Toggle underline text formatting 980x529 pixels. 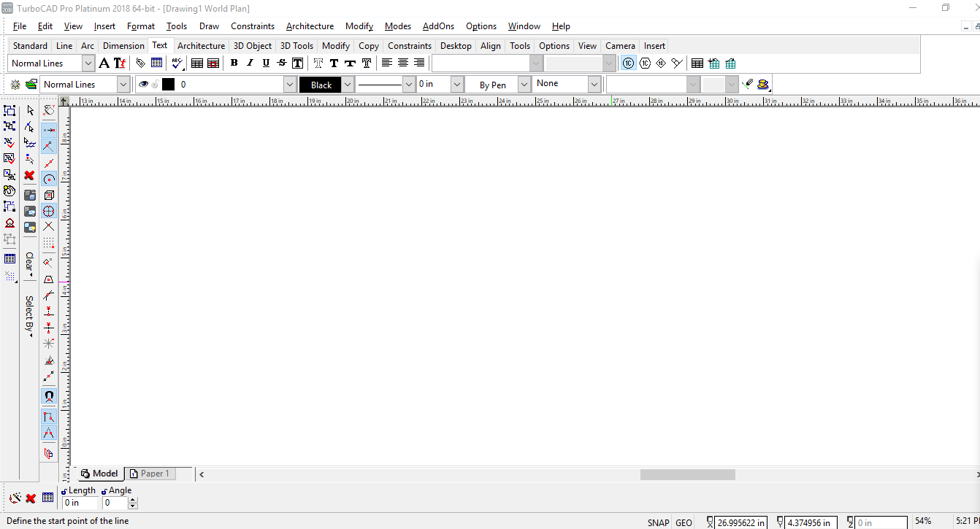(x=266, y=63)
